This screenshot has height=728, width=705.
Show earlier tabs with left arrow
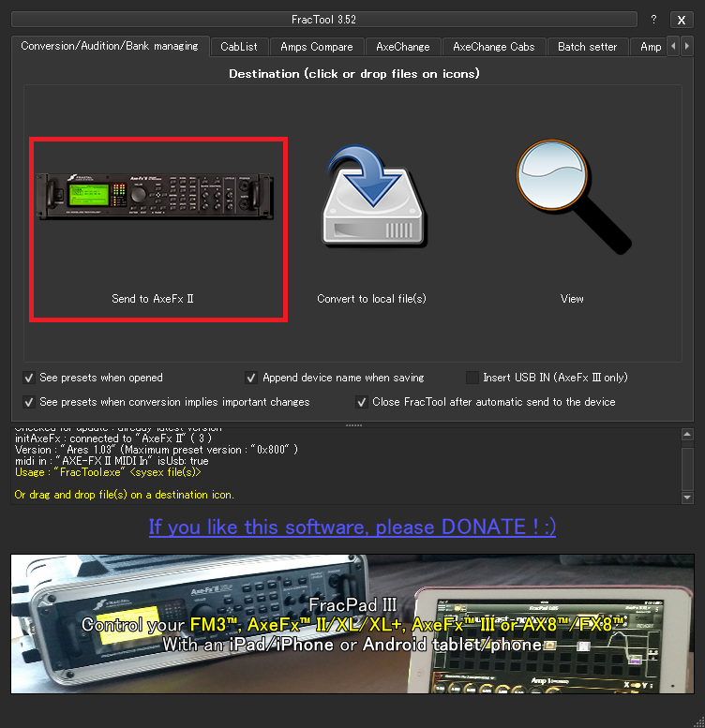(x=673, y=47)
